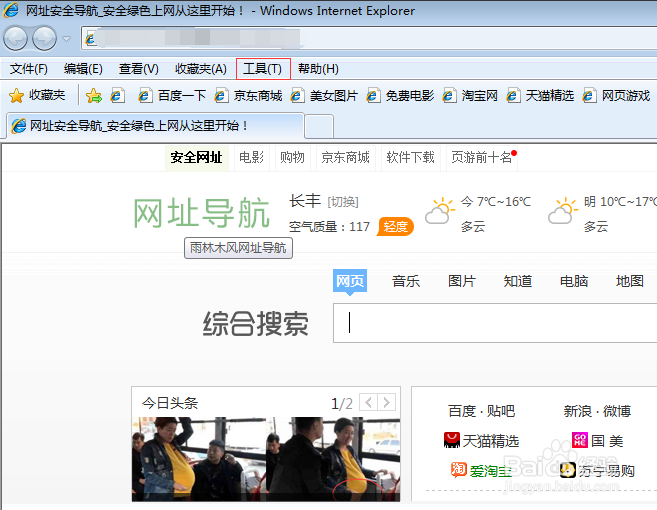Select the 京东商城 page tab
This screenshot has width=657, height=510.
(346, 158)
